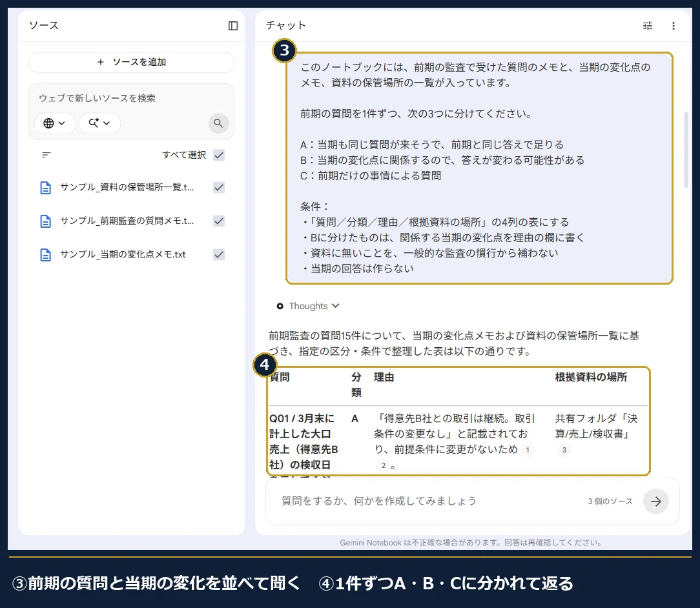
Task: Toggle the すべて選択 checkbox
Action: click(x=219, y=156)
